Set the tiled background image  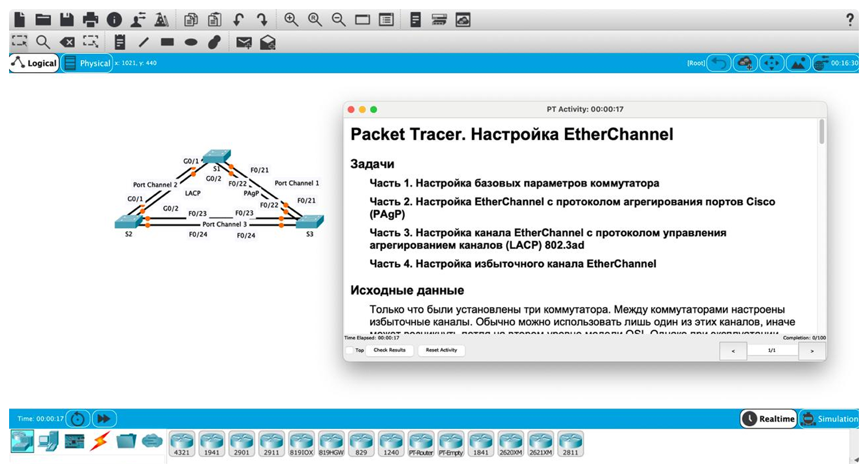(x=798, y=63)
